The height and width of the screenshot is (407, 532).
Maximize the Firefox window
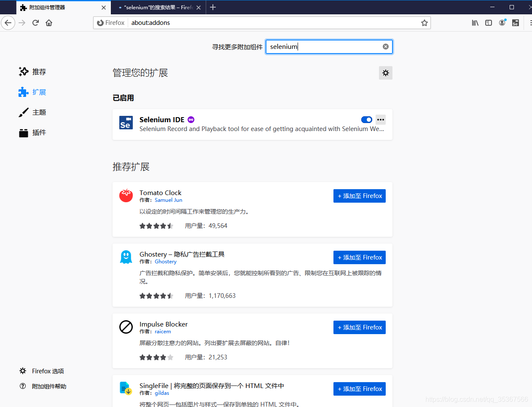click(x=512, y=7)
